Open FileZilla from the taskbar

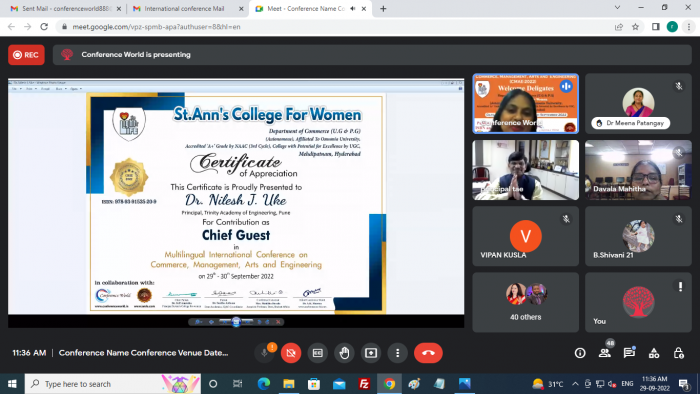tap(364, 384)
